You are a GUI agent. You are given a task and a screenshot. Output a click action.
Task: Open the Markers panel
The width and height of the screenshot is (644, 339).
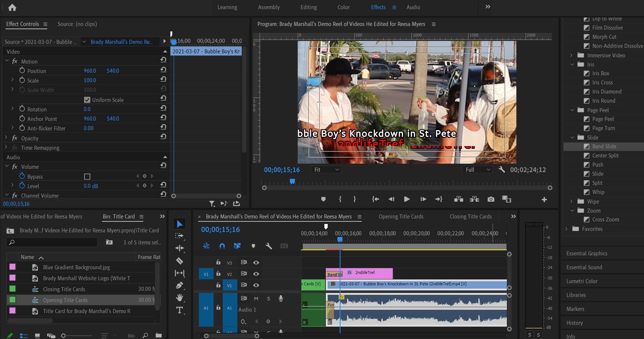[x=575, y=309]
